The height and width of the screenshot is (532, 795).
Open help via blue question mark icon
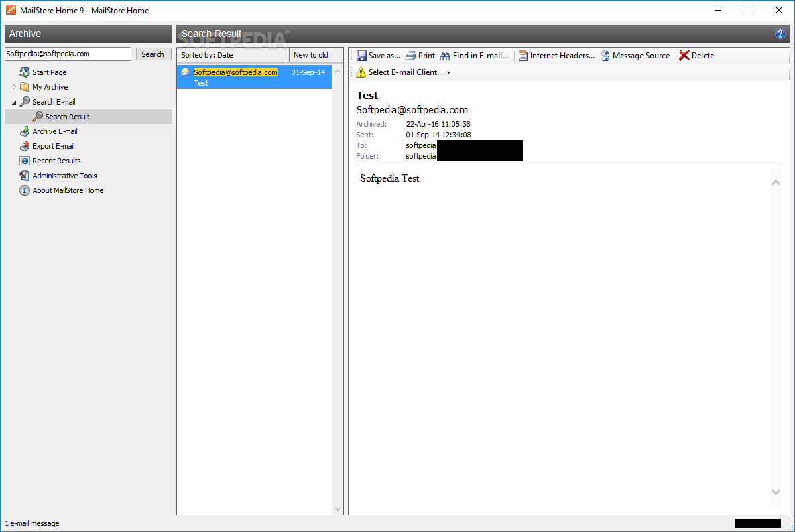[780, 34]
